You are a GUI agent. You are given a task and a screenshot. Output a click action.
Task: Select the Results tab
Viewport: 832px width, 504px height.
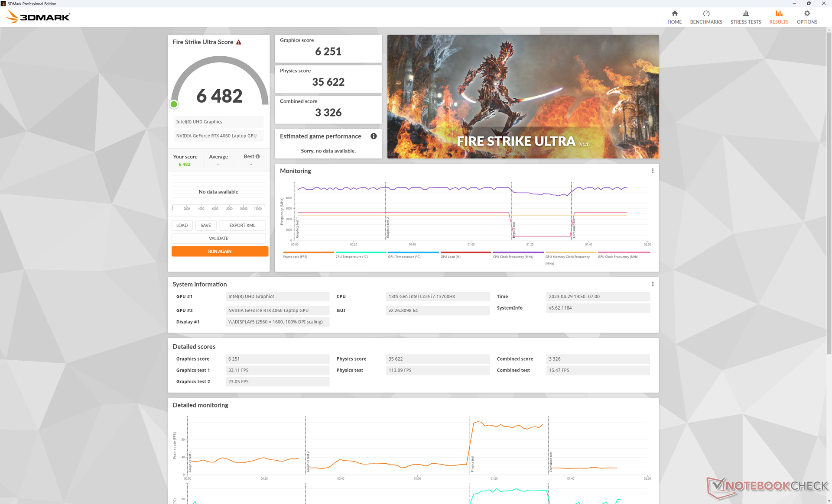[x=779, y=17]
